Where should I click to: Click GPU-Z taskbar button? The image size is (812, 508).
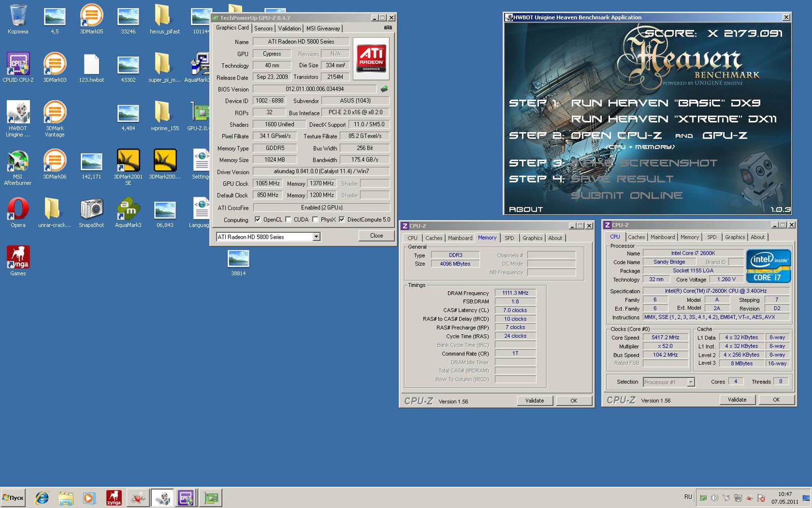point(211,498)
